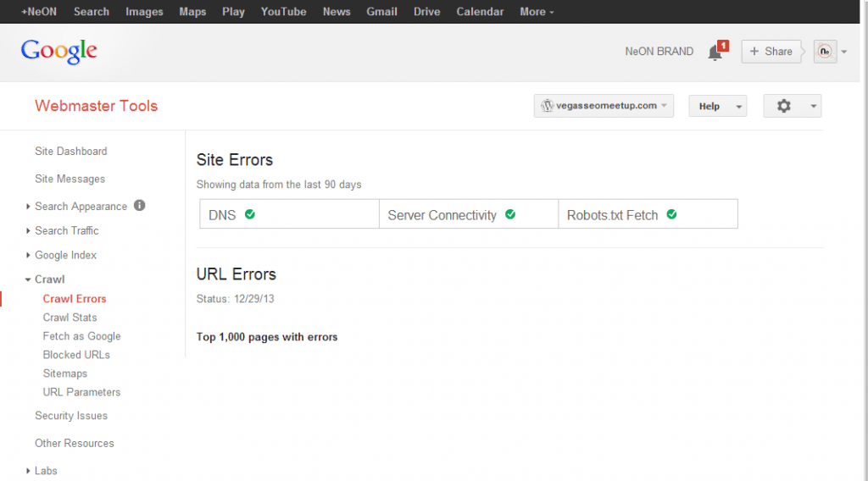Viewport: 868px width, 481px height.
Task: Click the Search Appearance info icon
Action: [x=140, y=205]
